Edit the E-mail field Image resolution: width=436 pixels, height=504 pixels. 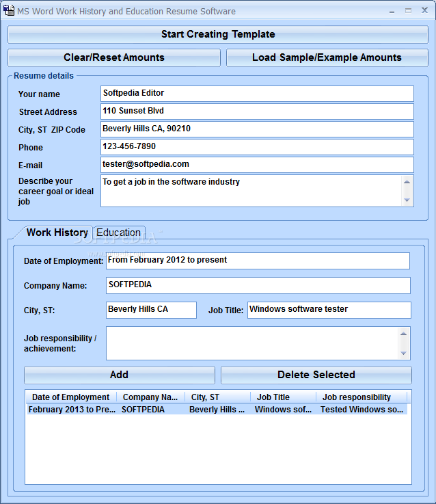click(x=257, y=165)
